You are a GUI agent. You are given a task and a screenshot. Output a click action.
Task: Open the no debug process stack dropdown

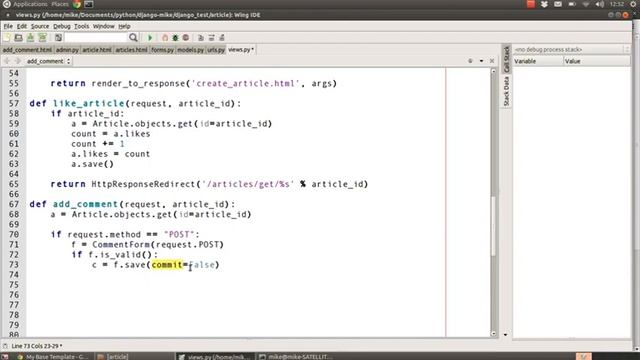click(x=571, y=49)
